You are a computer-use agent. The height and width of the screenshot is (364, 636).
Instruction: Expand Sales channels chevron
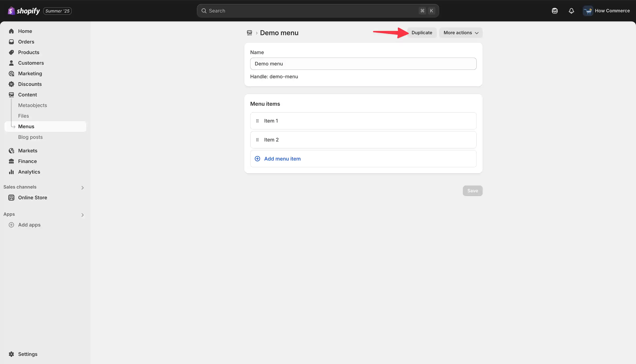point(83,188)
